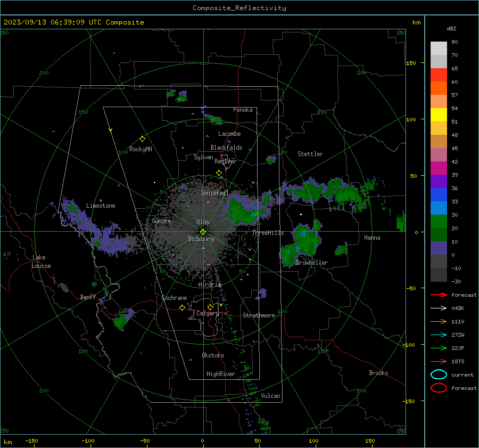This screenshot has height=448, width=479.
Task: Select the blue 33-36 dBZ swatch
Action: pos(439,195)
